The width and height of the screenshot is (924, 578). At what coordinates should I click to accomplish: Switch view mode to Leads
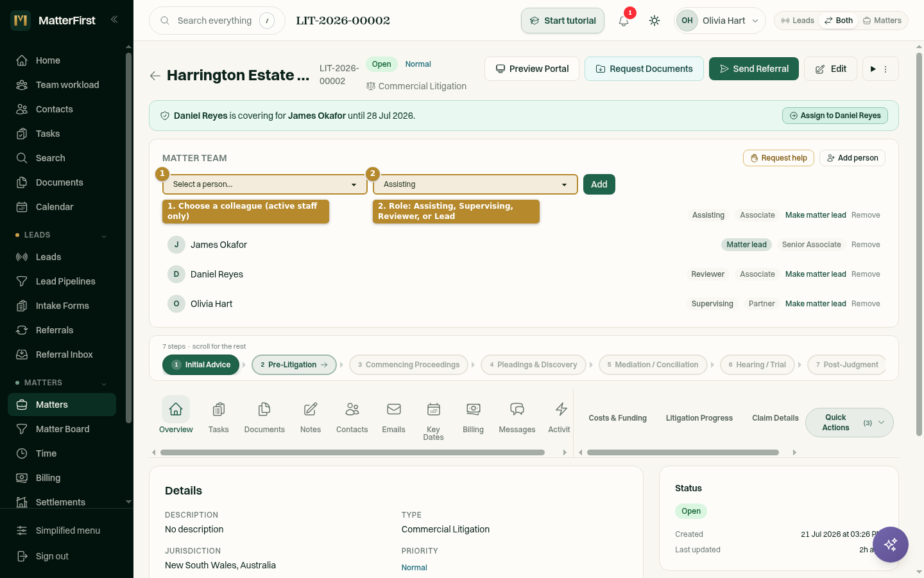pos(798,21)
